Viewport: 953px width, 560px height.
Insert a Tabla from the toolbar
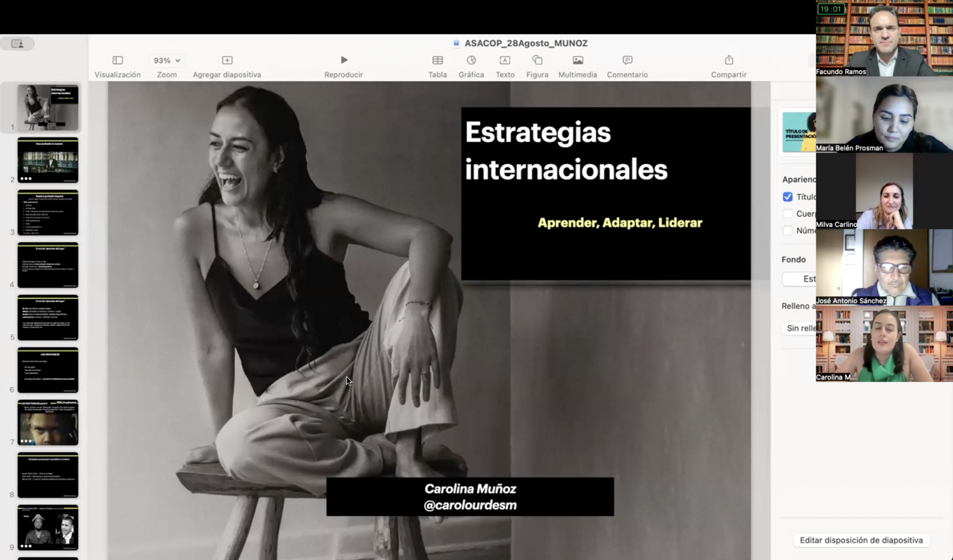pos(437,61)
